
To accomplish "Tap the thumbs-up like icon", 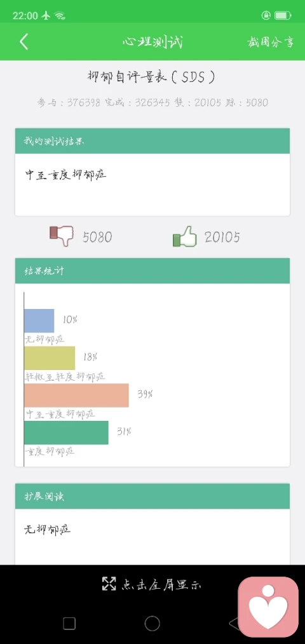I will pyautogui.click(x=185, y=236).
